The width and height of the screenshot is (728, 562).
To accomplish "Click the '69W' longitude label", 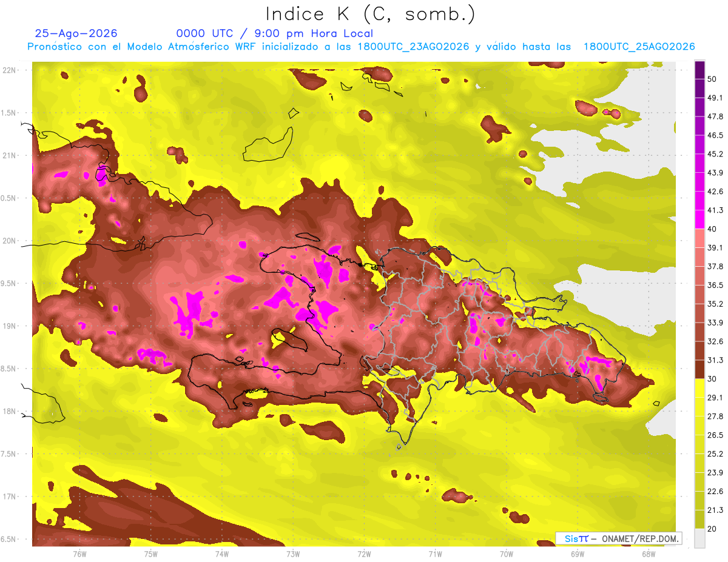I will point(578,554).
